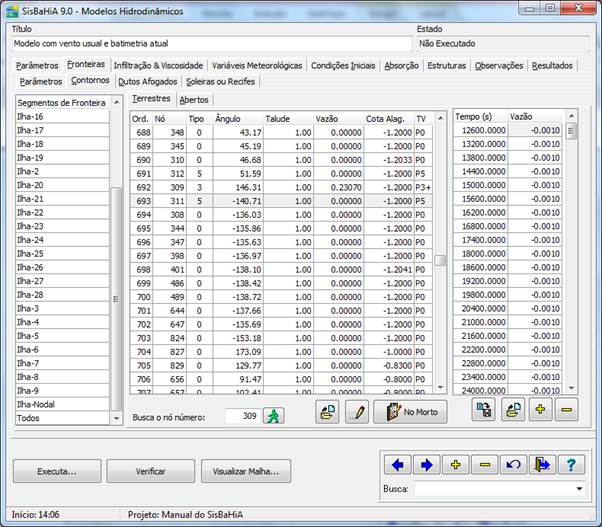Click the Cota Alag. value -0.8300 in row 705
Viewport: 602px width, 527px height.
coord(389,365)
